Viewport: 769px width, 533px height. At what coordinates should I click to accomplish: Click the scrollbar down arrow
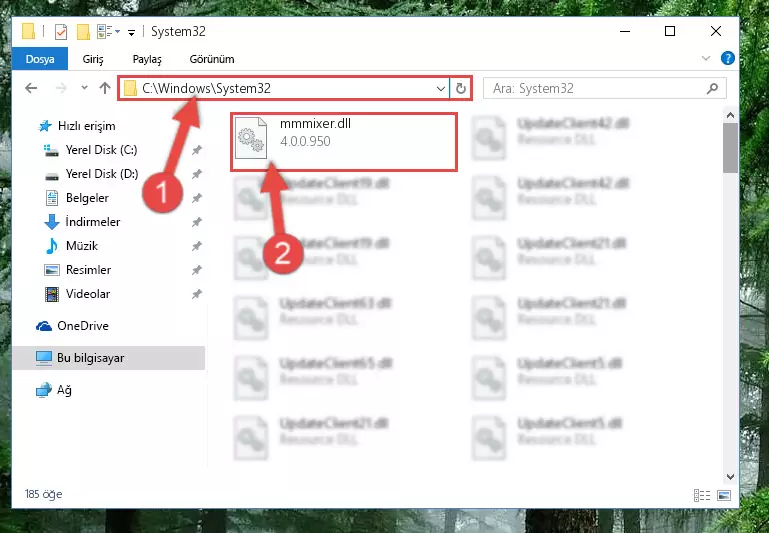click(730, 477)
